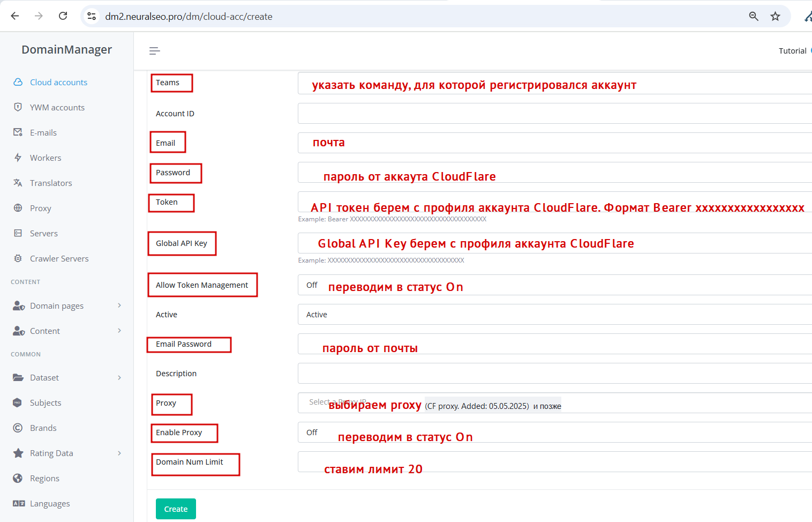Viewport: 812px width, 522px height.
Task: Click the Token input field
Action: [555, 202]
